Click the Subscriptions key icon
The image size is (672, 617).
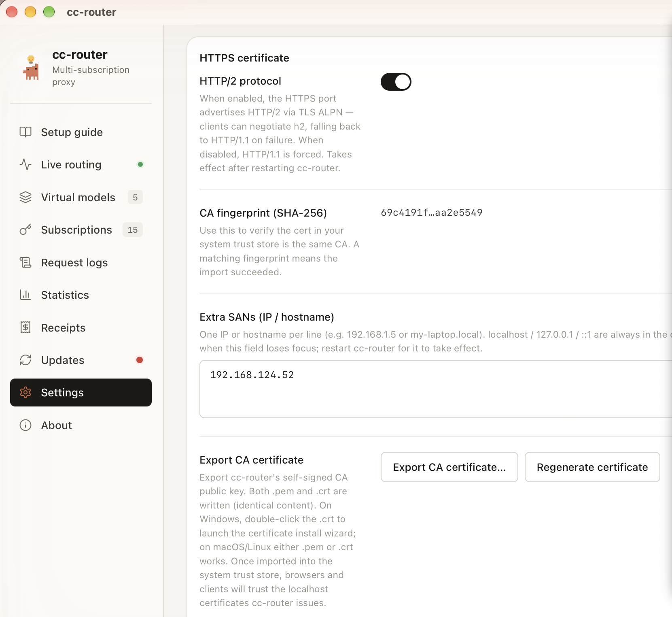click(x=25, y=230)
